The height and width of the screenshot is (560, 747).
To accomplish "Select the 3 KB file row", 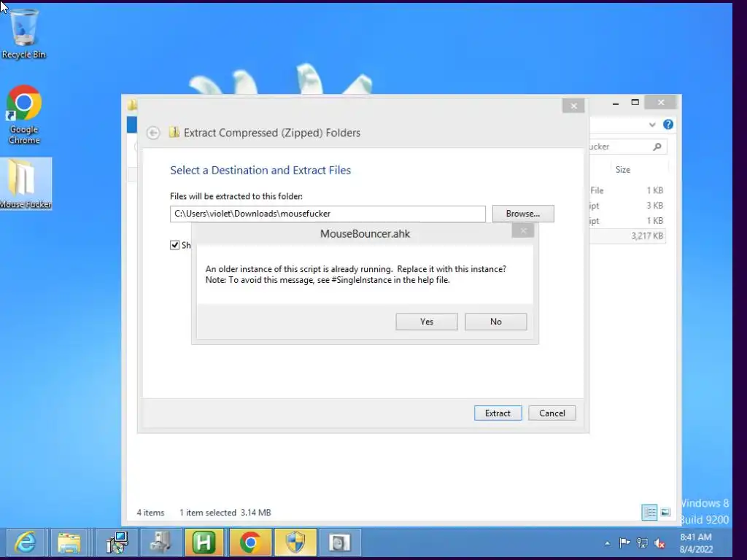I will 627,205.
